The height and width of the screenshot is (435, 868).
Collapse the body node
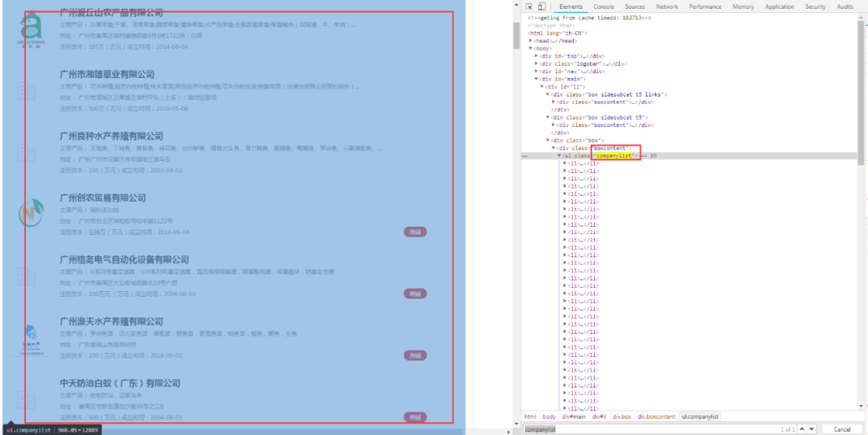tap(531, 49)
